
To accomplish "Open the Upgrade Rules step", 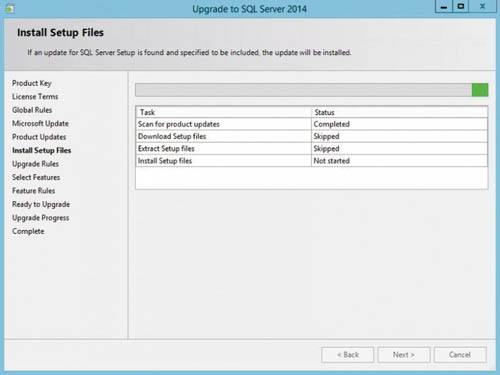I will click(x=35, y=164).
